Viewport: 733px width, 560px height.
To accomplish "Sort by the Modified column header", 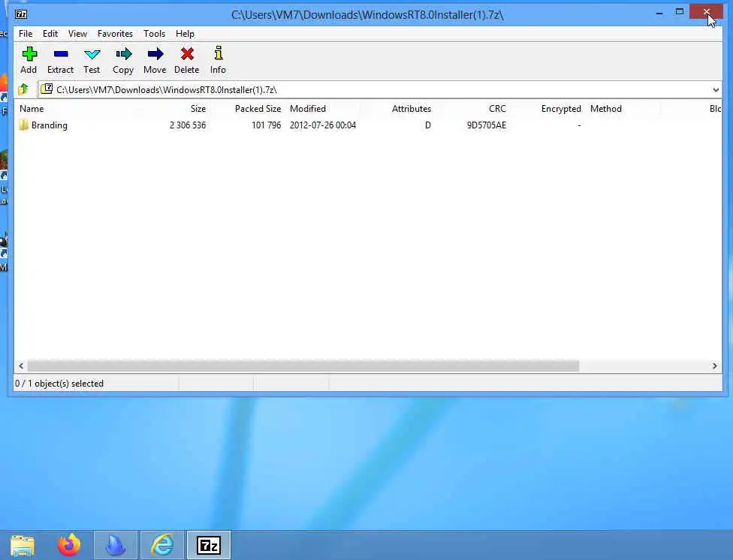I will click(x=308, y=108).
